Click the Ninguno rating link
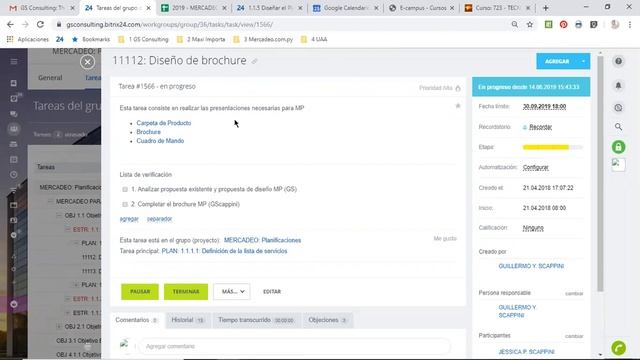This screenshot has height=360, width=640. tap(533, 228)
